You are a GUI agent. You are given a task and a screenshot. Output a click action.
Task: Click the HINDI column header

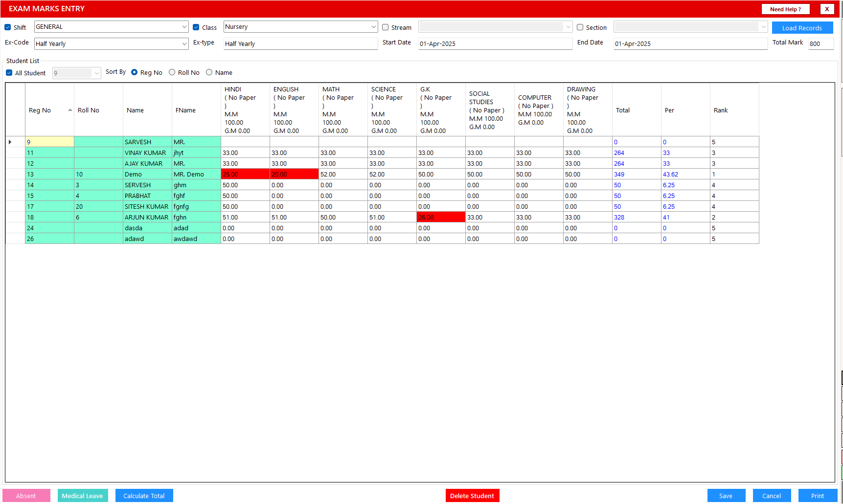click(245, 110)
